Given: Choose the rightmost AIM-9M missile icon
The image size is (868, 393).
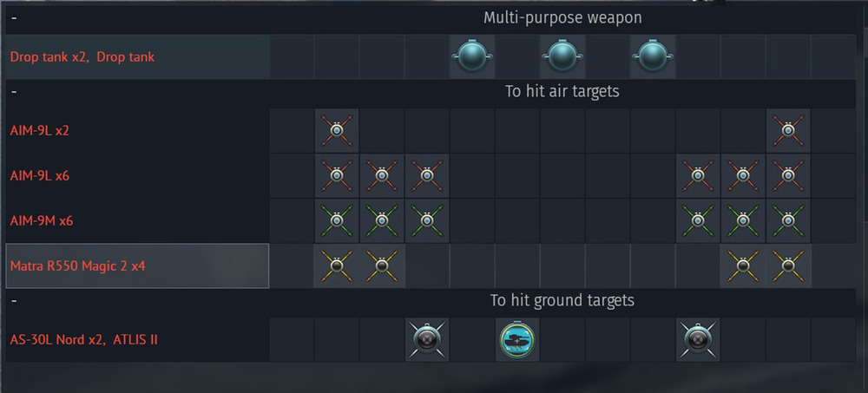Looking at the screenshot, I should pos(788,221).
